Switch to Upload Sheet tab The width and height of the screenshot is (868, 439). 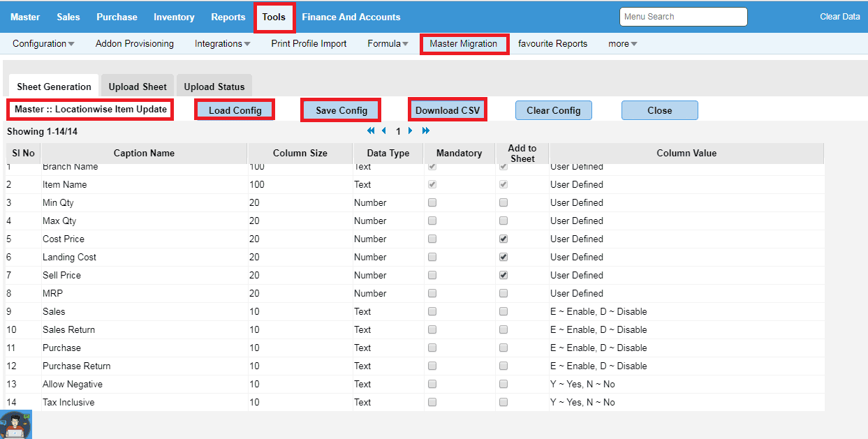tap(138, 87)
